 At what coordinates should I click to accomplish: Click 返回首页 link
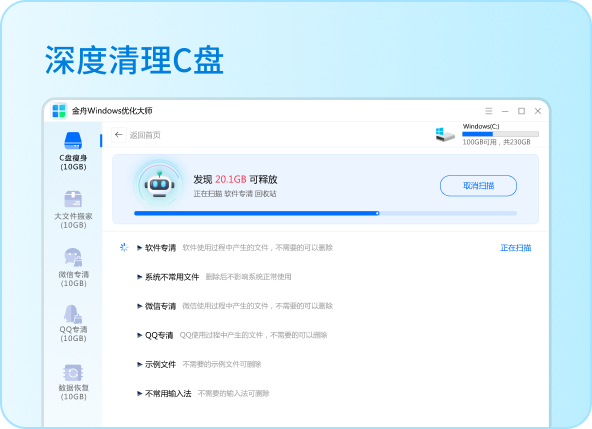pyautogui.click(x=145, y=135)
